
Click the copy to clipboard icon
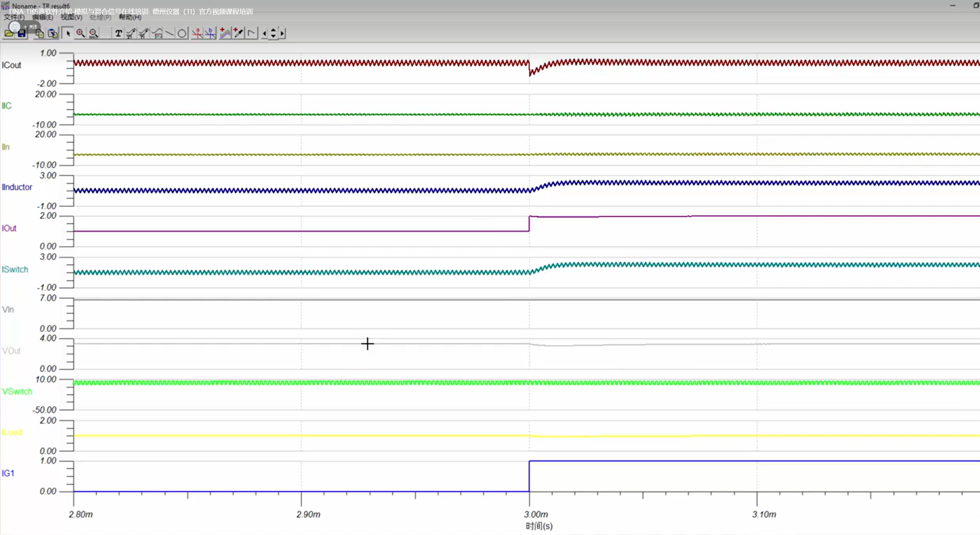39,33
